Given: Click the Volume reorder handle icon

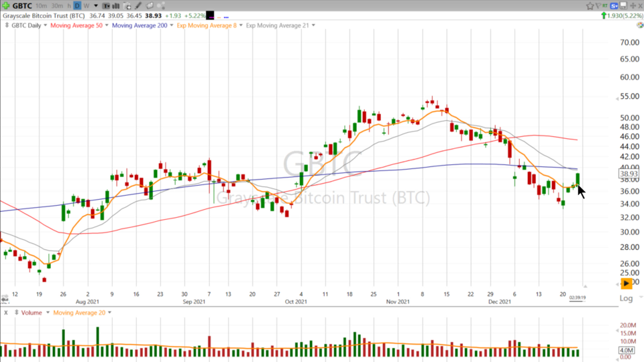Looking at the screenshot, I should (x=16, y=313).
